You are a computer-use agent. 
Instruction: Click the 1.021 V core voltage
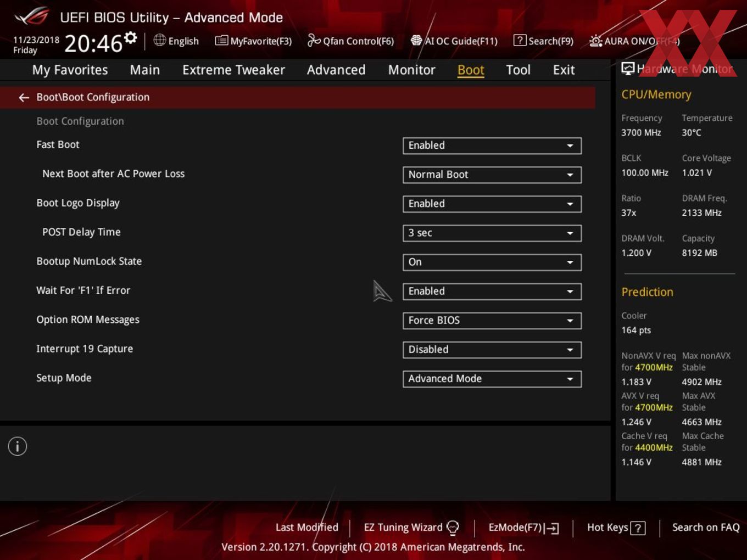tap(696, 172)
